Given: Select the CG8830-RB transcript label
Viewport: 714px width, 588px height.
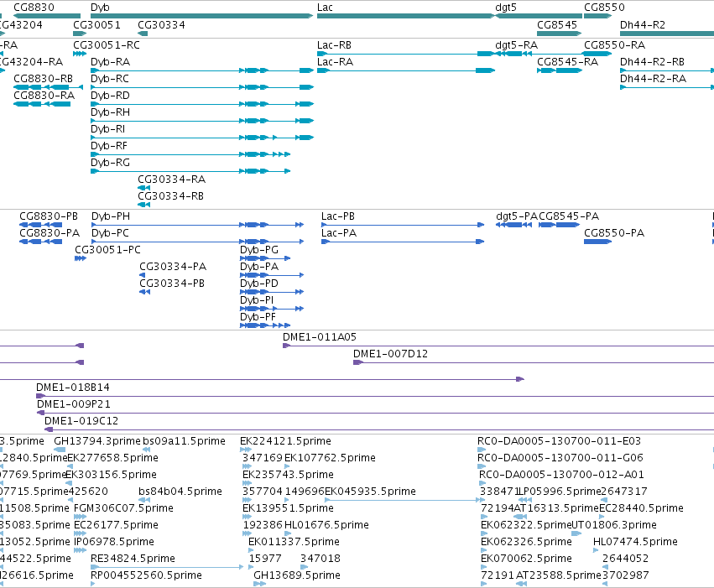Looking at the screenshot, I should point(44,79).
